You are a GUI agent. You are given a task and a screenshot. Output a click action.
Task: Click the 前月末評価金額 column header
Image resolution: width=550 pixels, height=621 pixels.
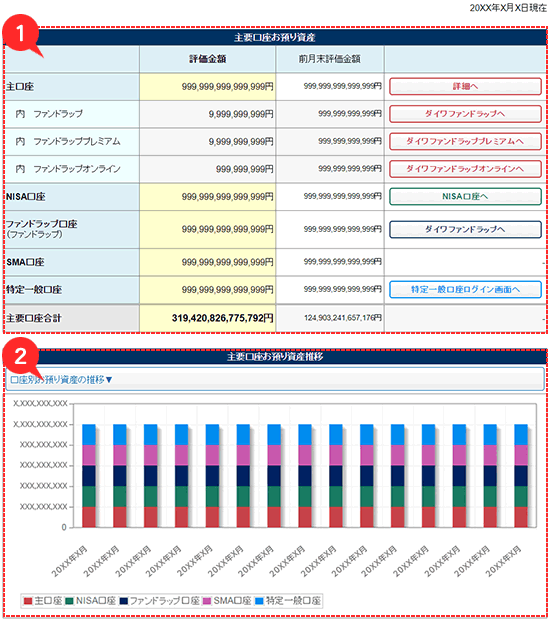click(x=330, y=59)
